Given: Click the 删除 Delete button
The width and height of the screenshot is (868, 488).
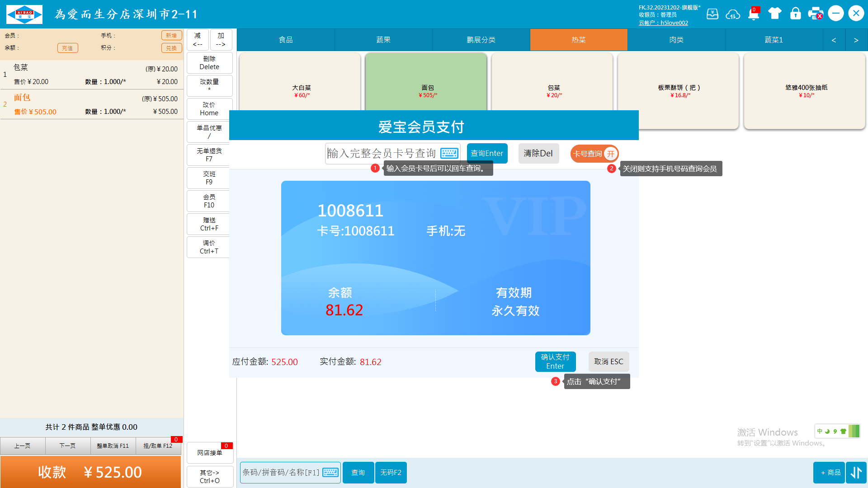Looking at the screenshot, I should tap(210, 63).
